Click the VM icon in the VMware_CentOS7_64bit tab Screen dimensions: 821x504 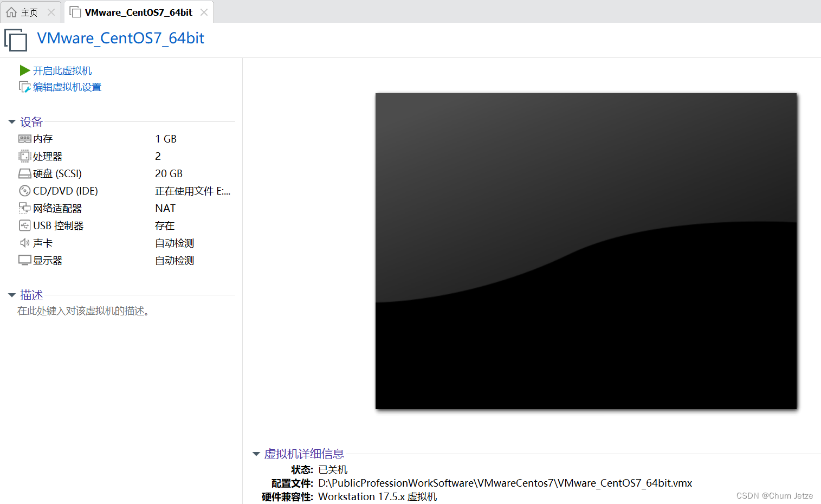pyautogui.click(x=75, y=12)
